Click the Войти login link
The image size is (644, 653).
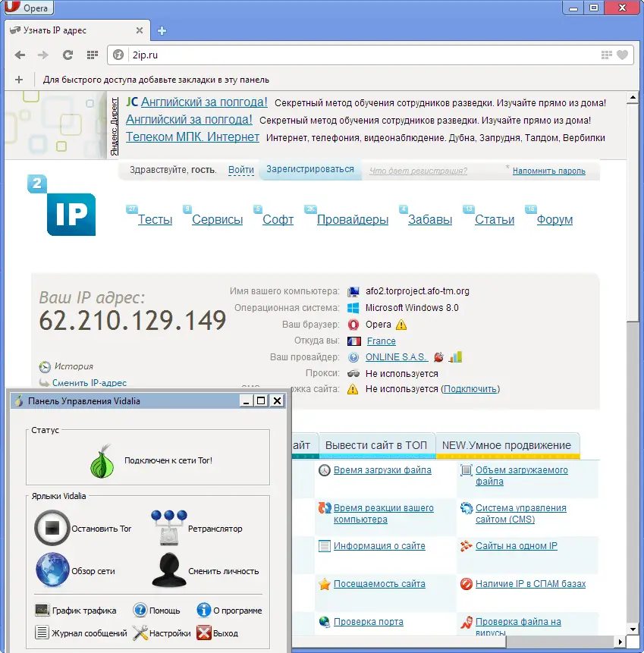click(x=240, y=170)
